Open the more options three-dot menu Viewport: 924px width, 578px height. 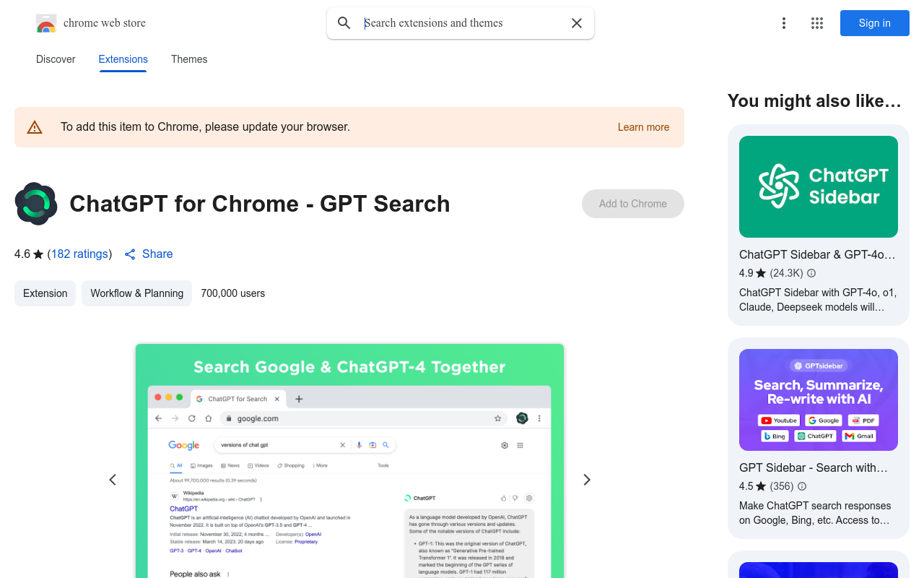783,23
